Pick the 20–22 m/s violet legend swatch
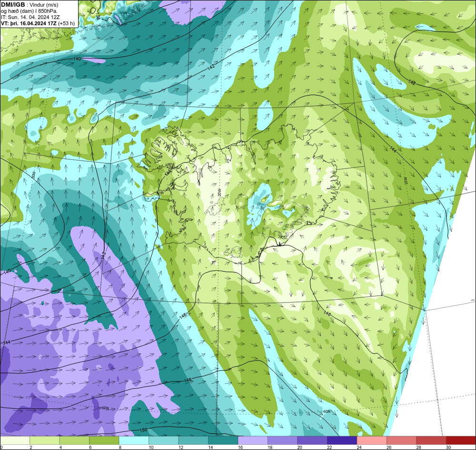This screenshot has width=476, height=450. pyautogui.click(x=312, y=440)
